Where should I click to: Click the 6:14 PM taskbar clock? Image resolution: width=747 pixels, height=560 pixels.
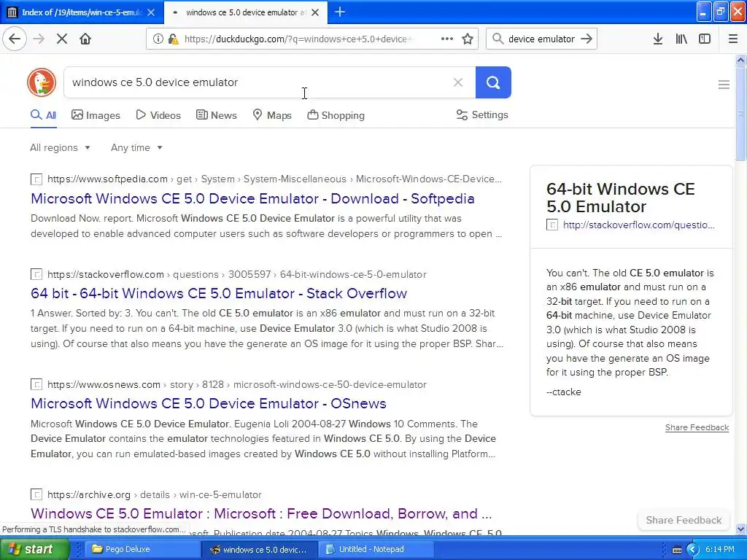[x=720, y=550]
